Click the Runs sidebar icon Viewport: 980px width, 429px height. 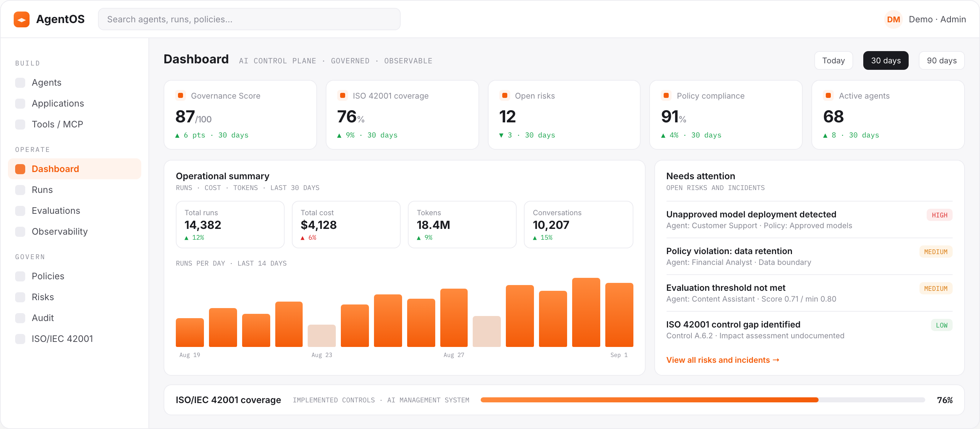20,190
